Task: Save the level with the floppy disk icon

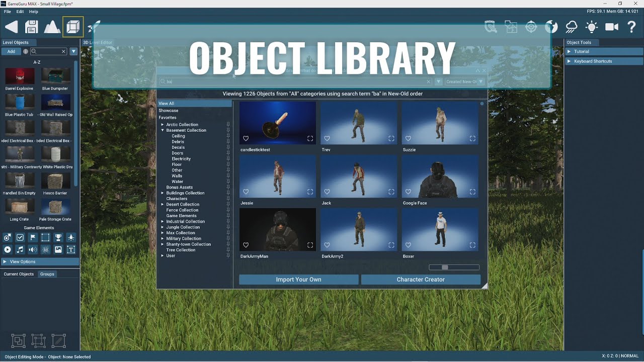Action: click(32, 27)
